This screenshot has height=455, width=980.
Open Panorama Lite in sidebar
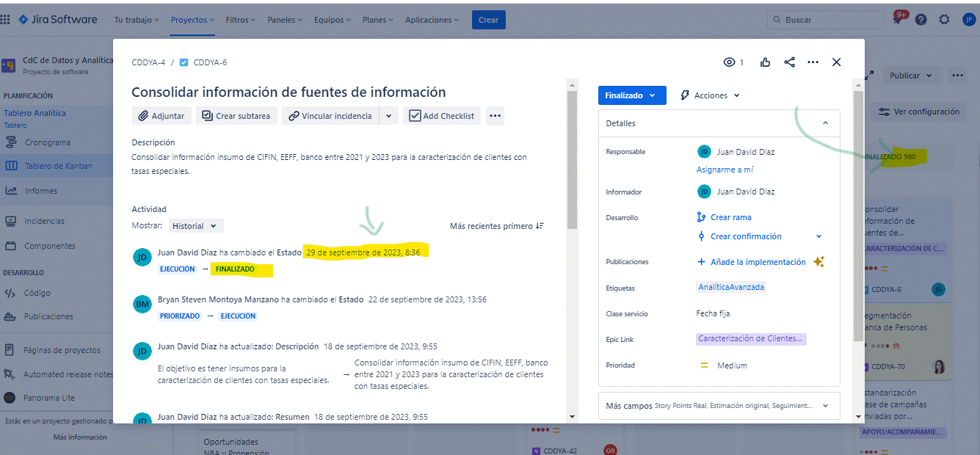(48, 398)
